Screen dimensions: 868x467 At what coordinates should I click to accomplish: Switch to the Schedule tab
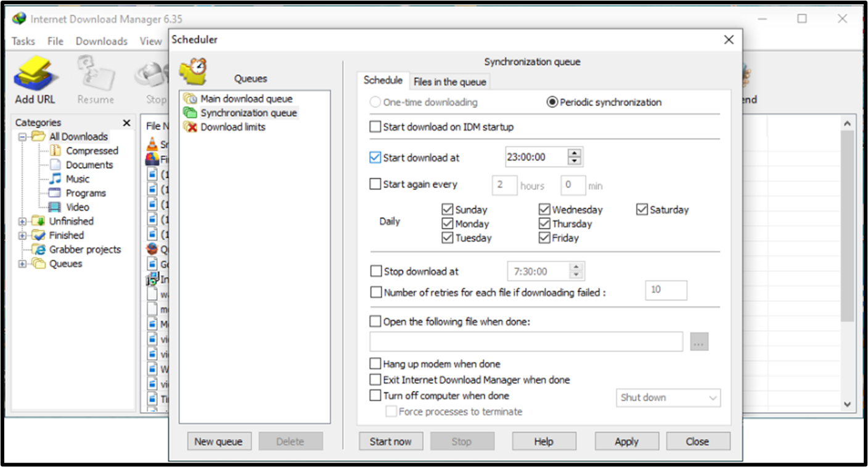(383, 80)
